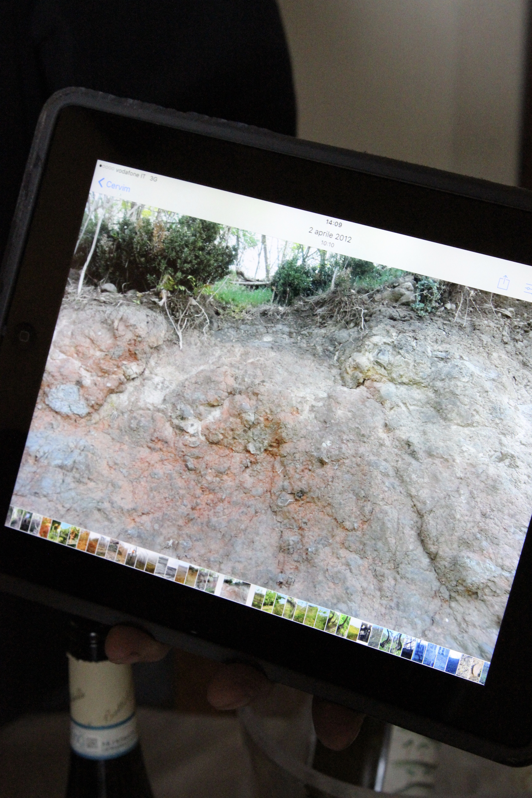
Task: Open the photo adjustments slider icon
Action: click(x=528, y=289)
